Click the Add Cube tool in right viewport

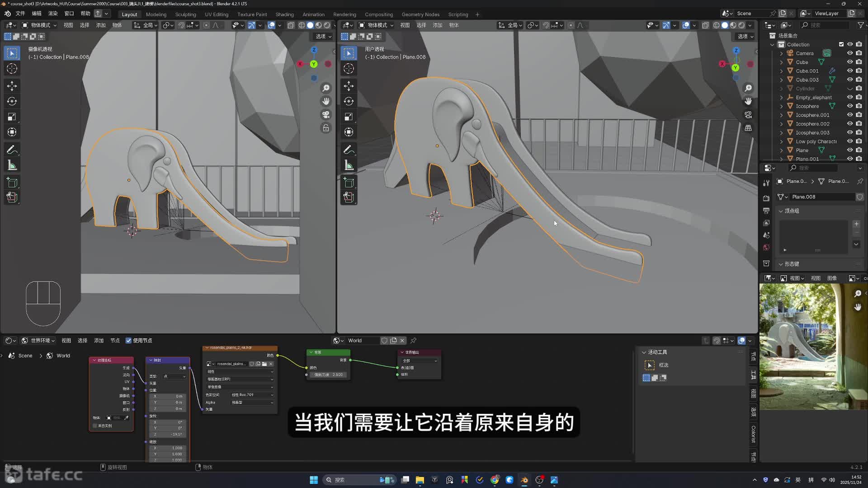coord(349,183)
